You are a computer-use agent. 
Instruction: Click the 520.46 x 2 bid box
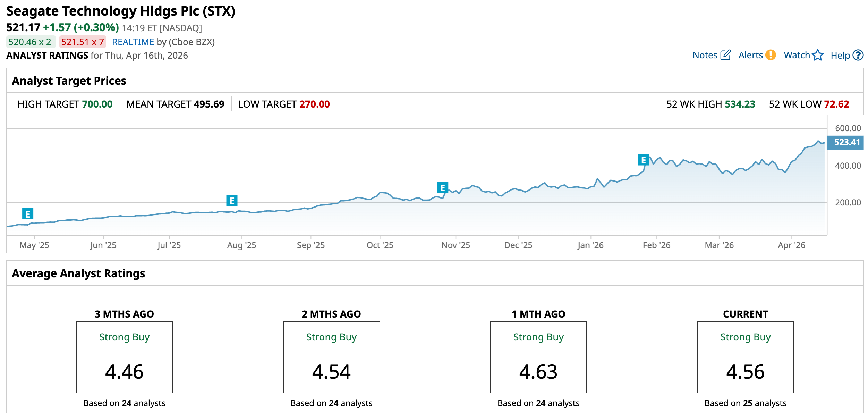[x=30, y=42]
